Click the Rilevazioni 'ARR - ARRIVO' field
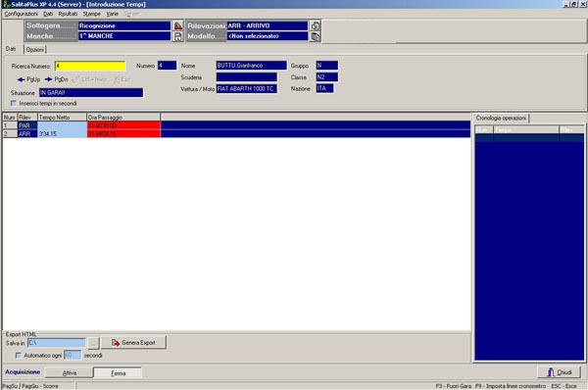The width and height of the screenshot is (588, 390). tap(268, 25)
